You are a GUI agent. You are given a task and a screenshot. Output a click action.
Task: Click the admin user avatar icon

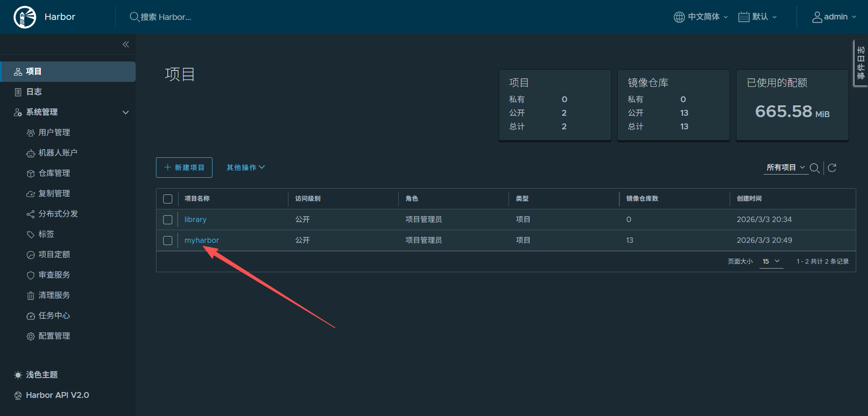817,17
